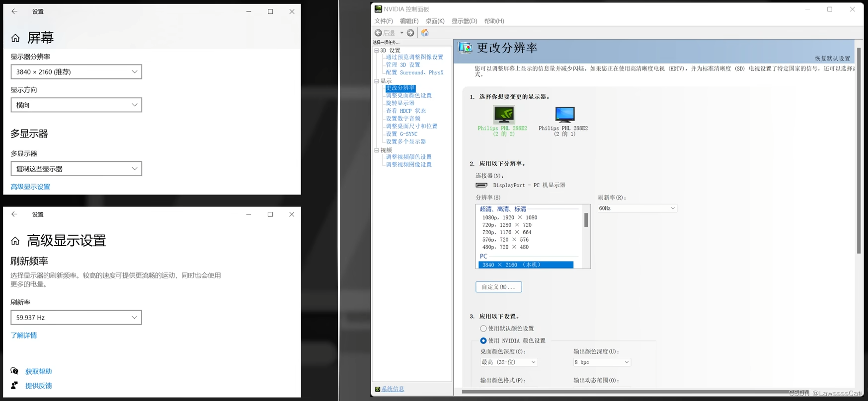Choose resolution 720p, 1280 × 720

click(507, 225)
